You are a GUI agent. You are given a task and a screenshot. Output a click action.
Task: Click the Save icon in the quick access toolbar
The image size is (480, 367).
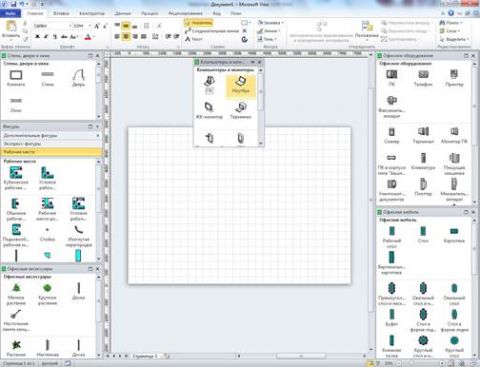14,4
